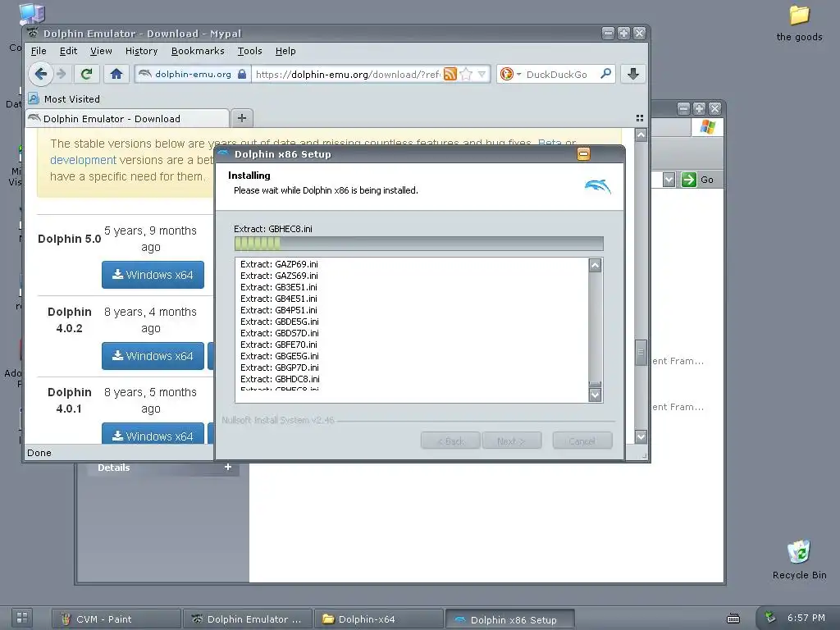Open the tab groups grid icon

[639, 118]
